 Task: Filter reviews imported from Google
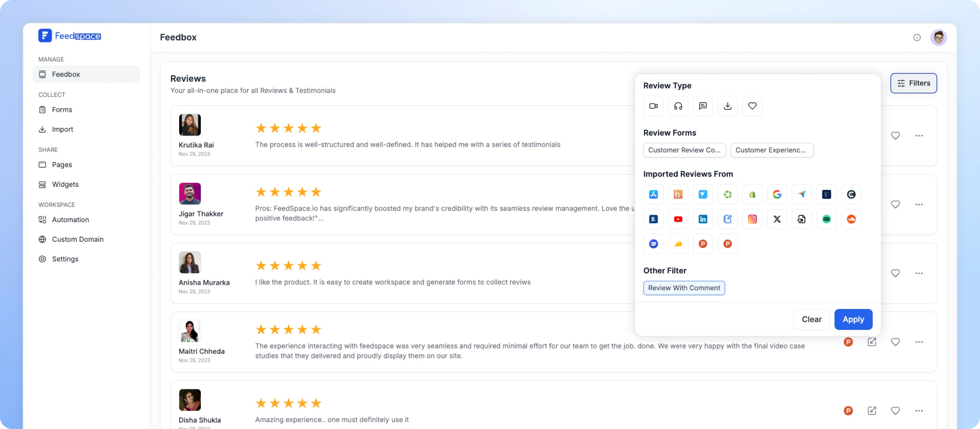pyautogui.click(x=777, y=194)
